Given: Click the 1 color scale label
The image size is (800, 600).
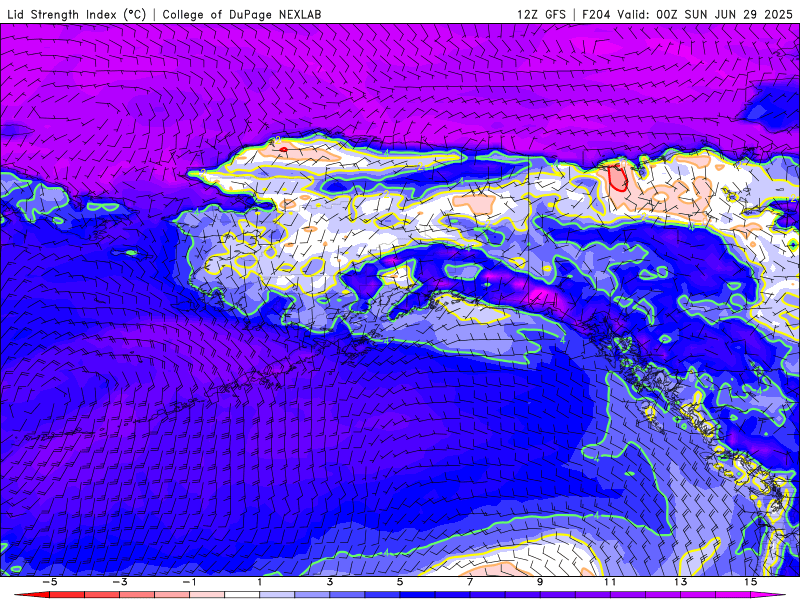Looking at the screenshot, I should pos(260,582).
